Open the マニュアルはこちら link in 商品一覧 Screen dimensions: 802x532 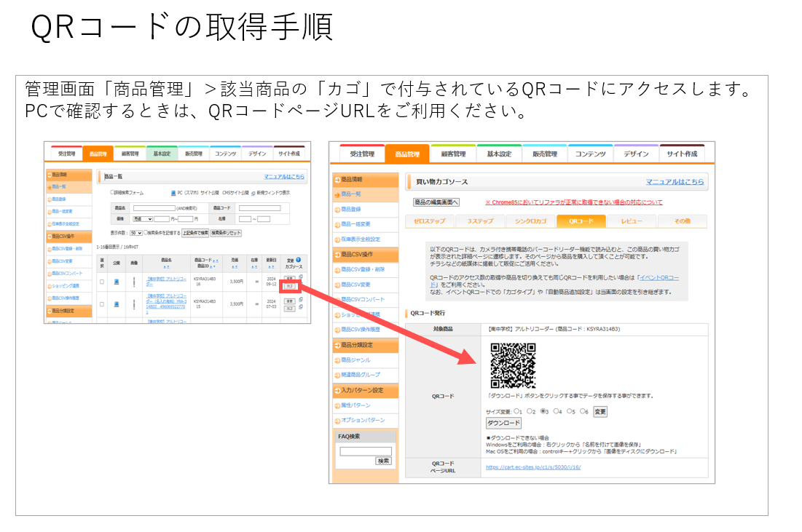[284, 177]
